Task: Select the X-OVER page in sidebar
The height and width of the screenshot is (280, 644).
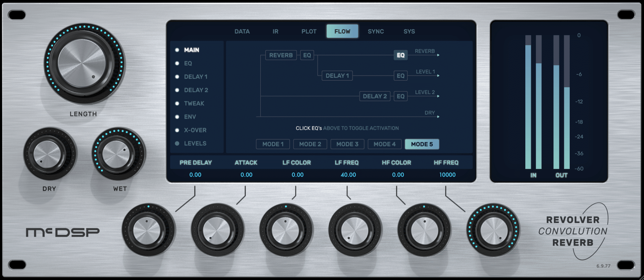Action: [195, 130]
